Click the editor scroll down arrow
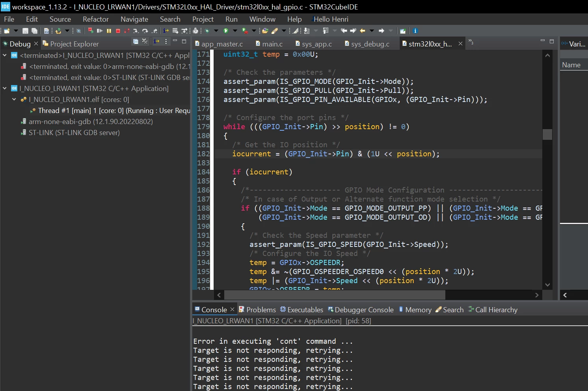Screen dimensions: 588x391 pyautogui.click(x=547, y=285)
